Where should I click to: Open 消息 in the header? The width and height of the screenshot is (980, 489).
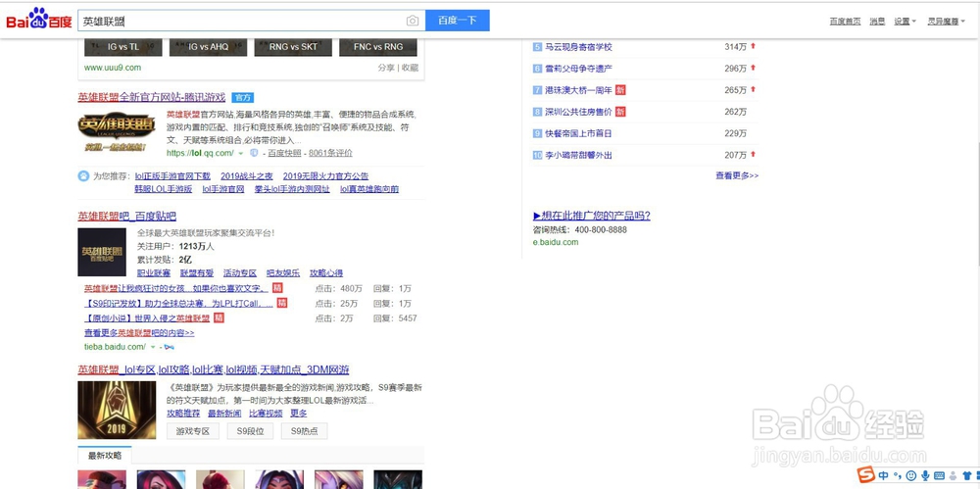[877, 22]
